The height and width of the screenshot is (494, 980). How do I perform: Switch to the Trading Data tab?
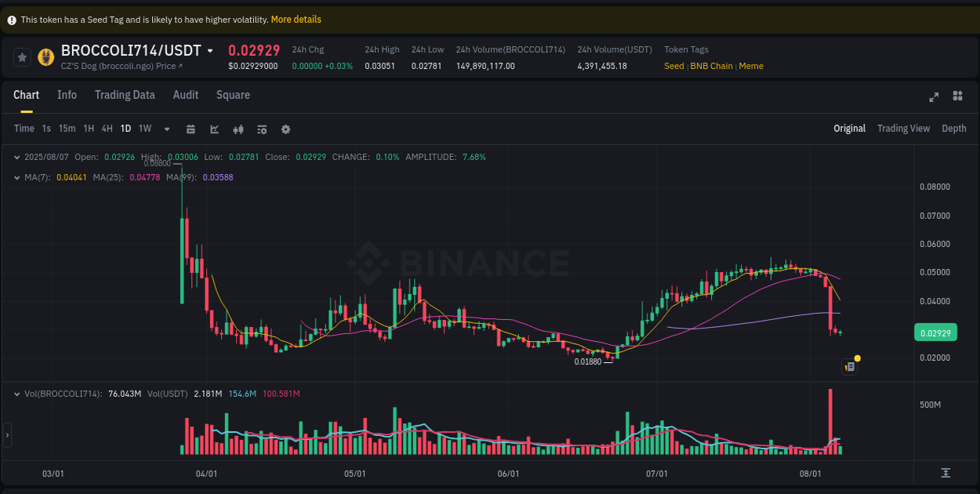pos(125,95)
